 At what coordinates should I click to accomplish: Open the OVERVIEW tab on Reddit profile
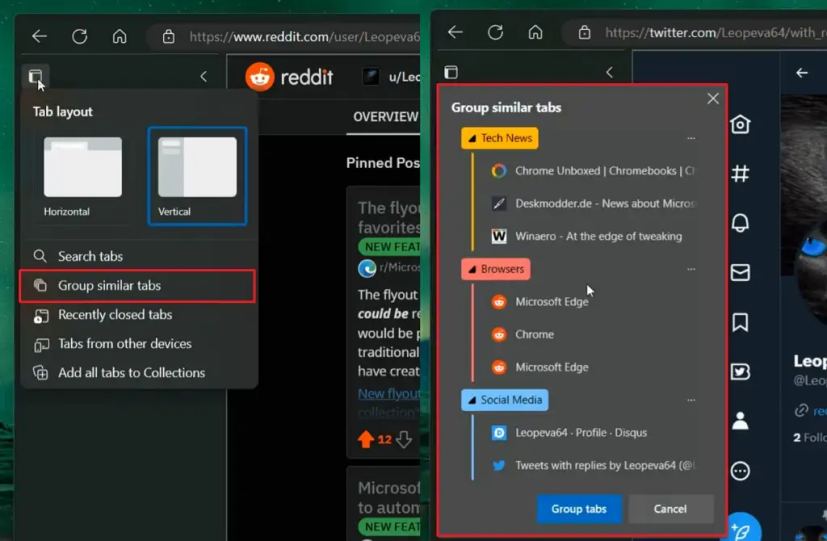coord(386,117)
